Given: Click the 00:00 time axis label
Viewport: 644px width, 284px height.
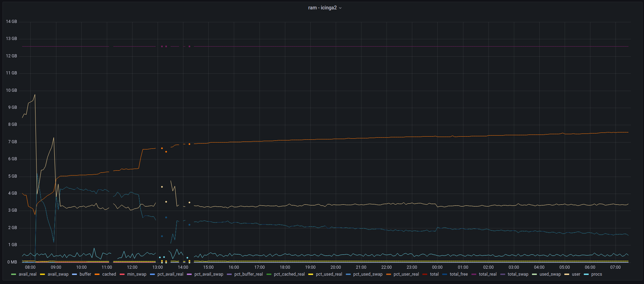Looking at the screenshot, I should pyautogui.click(x=437, y=267).
